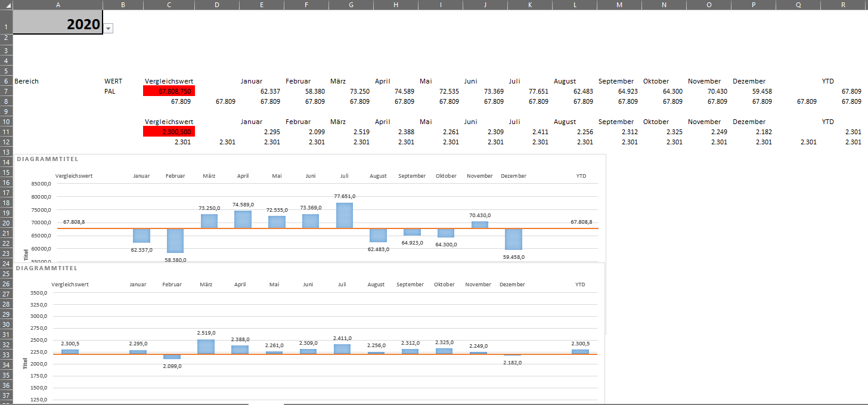Click the YTD header in row 10
868x405 pixels.
(x=827, y=122)
